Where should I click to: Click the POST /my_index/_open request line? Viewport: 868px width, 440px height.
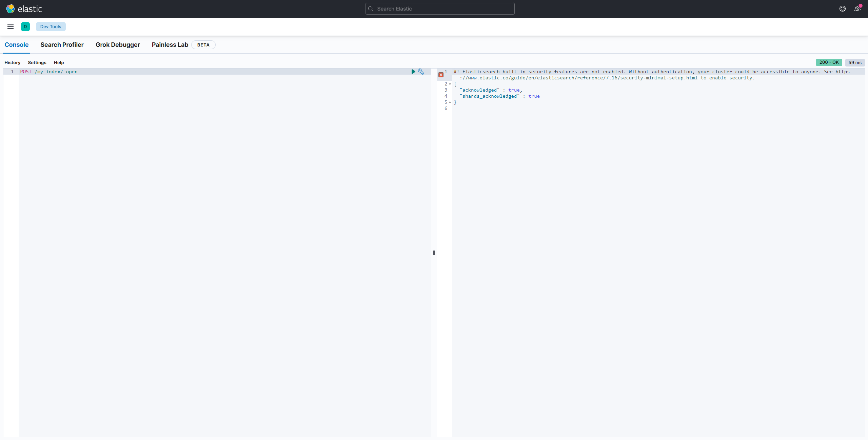coord(49,72)
